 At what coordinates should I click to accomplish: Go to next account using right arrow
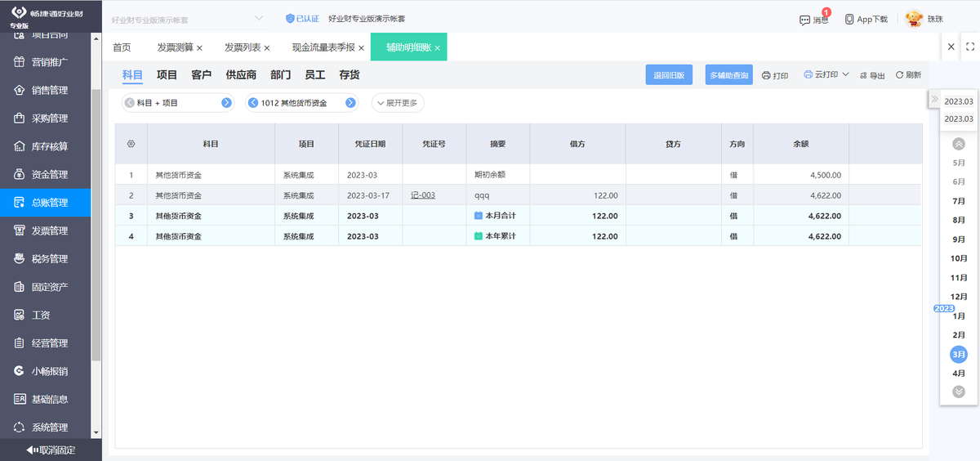click(350, 103)
